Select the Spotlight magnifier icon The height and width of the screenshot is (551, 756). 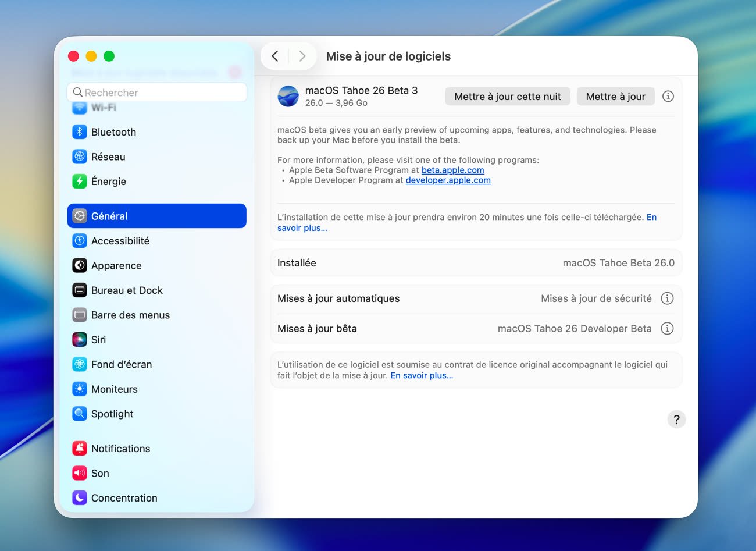coord(80,414)
